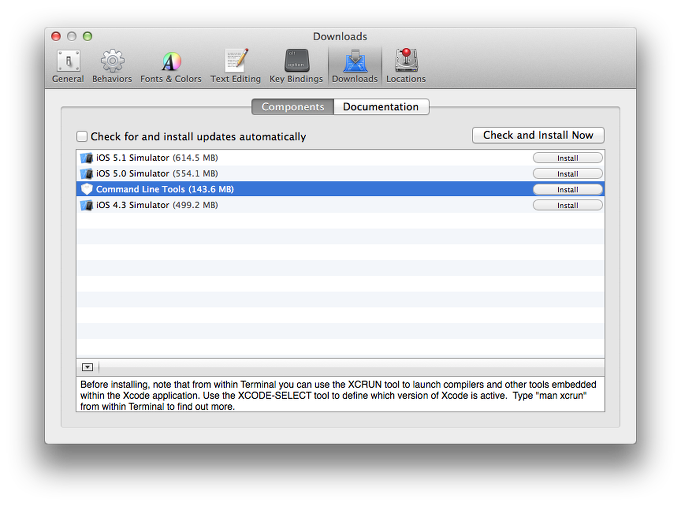Click the Command Line Tools shield icon
The width and height of the screenshot is (681, 506).
click(x=87, y=189)
